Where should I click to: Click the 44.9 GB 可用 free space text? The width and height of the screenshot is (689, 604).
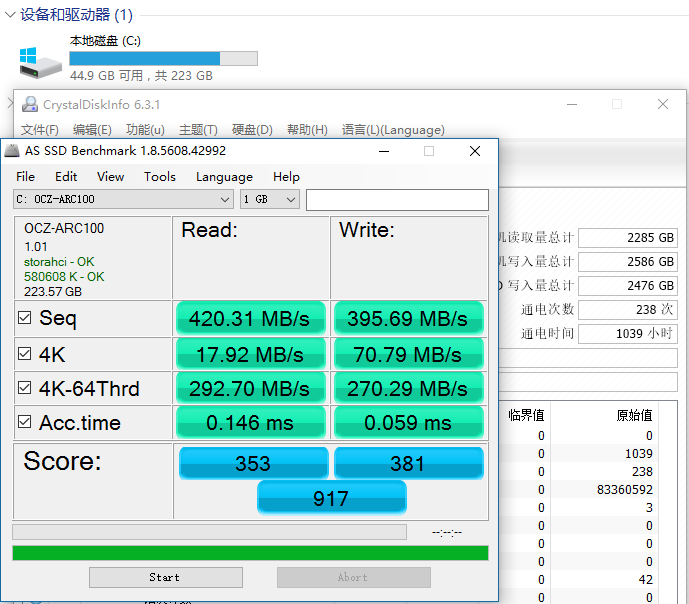pos(106,76)
